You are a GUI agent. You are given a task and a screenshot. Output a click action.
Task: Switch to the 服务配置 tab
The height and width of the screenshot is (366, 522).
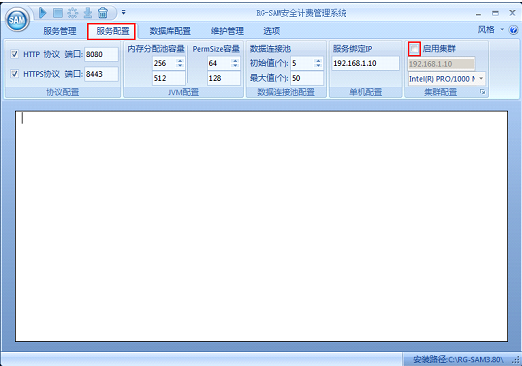[x=113, y=31]
